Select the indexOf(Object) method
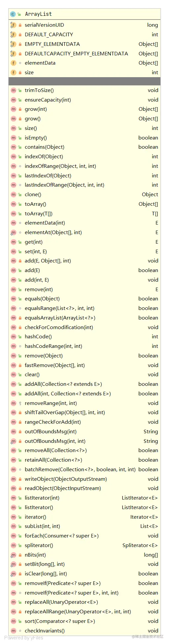Image resolution: width=169 pixels, height=644 pixels. (x=44, y=157)
